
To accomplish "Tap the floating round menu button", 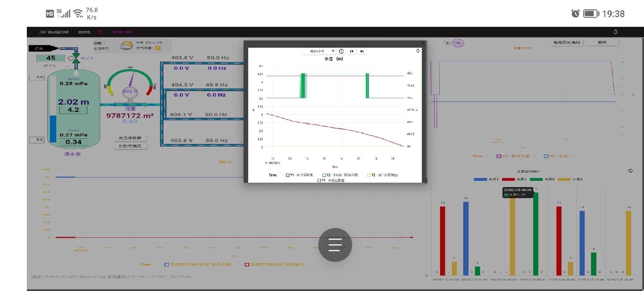I will click(x=335, y=245).
